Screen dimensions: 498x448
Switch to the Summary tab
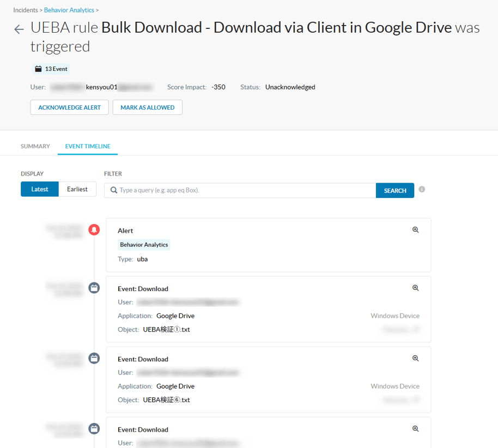pos(35,146)
